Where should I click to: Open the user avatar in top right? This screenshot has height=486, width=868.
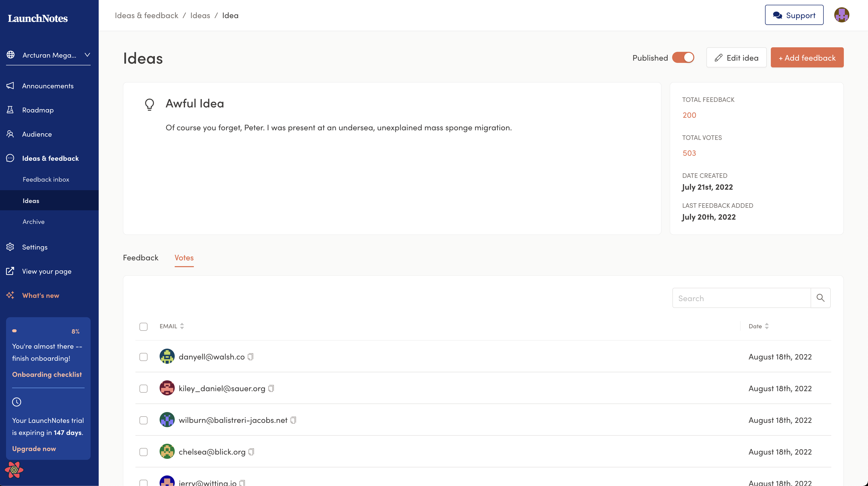841,15
